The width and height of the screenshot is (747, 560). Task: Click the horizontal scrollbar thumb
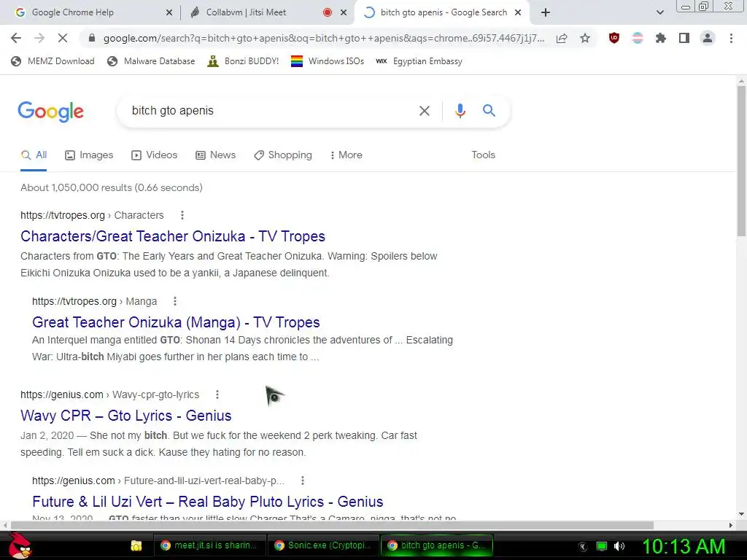click(332, 525)
